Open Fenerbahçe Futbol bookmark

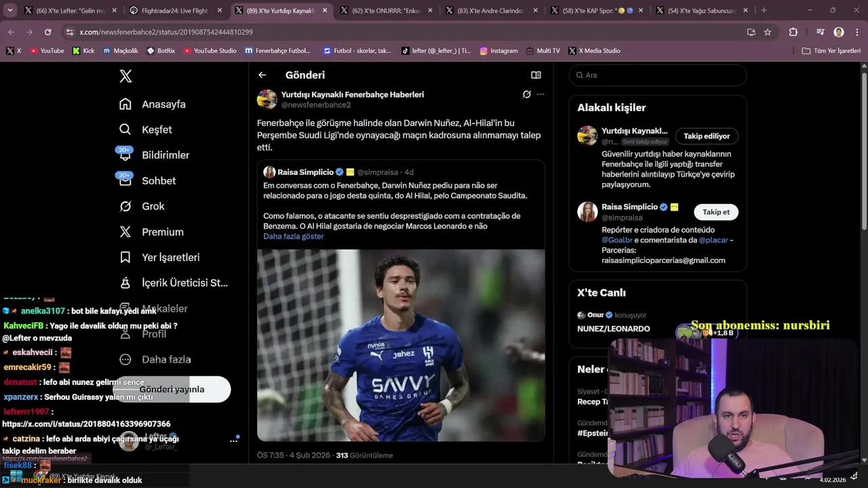click(x=278, y=51)
